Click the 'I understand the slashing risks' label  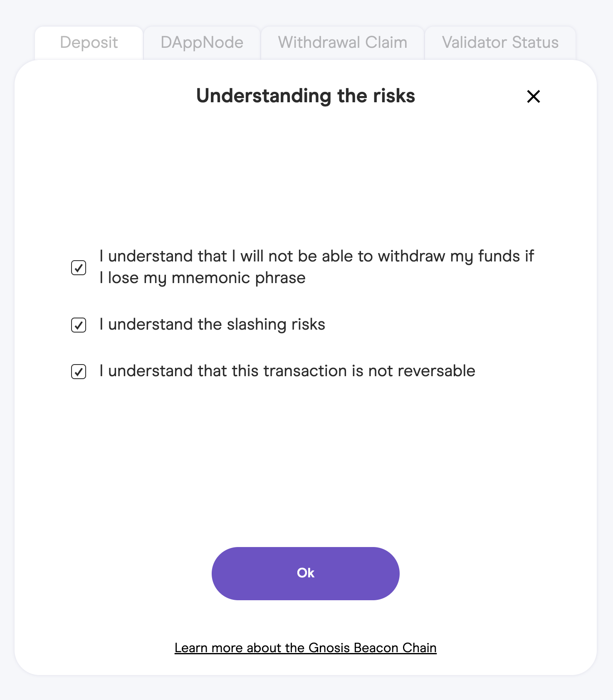(x=212, y=324)
